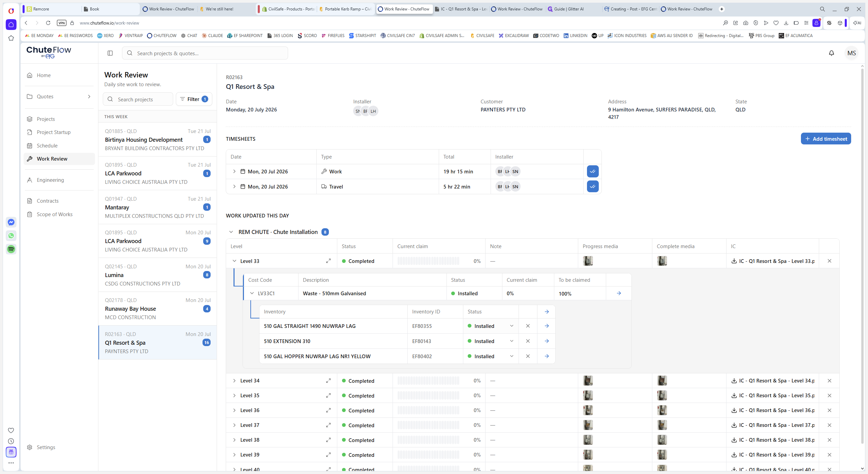Click LH installer avatar in header
Screen dimensions: 868x474
(373, 111)
